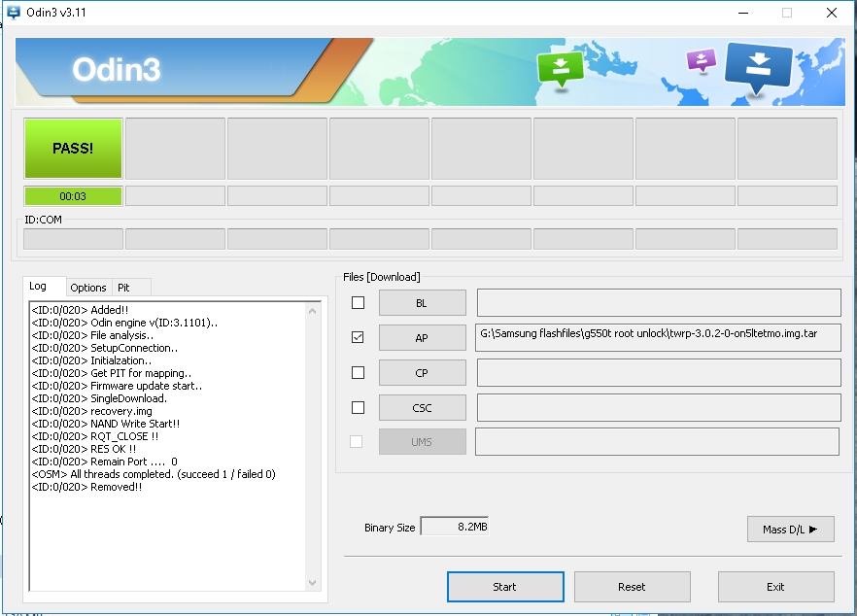This screenshot has height=616, width=857.
Task: Click the 'All threads completed' log line
Action: pos(154,474)
